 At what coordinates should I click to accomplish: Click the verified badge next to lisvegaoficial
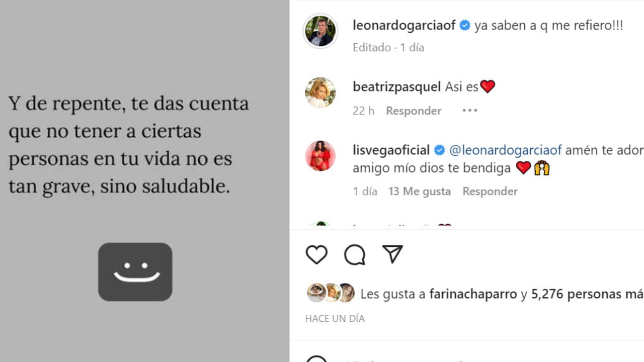click(x=439, y=149)
